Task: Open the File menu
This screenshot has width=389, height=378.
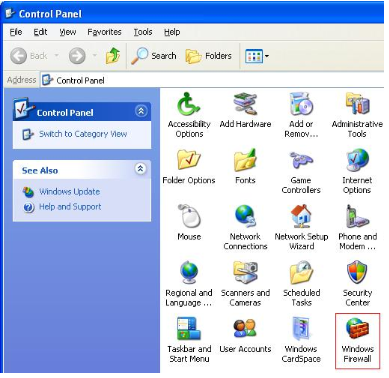Action: pyautogui.click(x=16, y=32)
